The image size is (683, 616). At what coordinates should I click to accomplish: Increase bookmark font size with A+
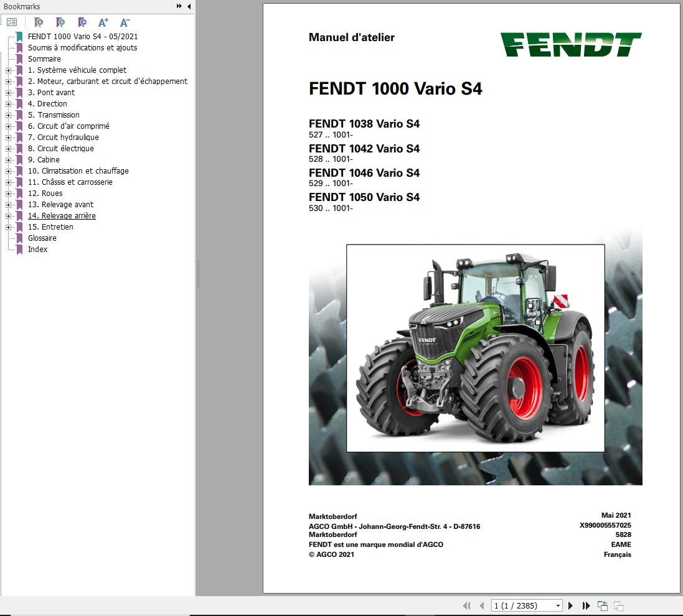[103, 22]
